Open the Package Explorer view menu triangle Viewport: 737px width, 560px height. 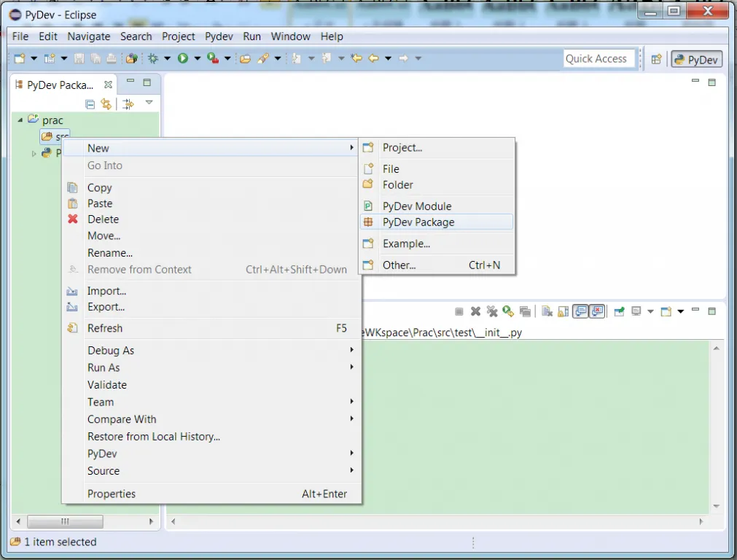[149, 103]
